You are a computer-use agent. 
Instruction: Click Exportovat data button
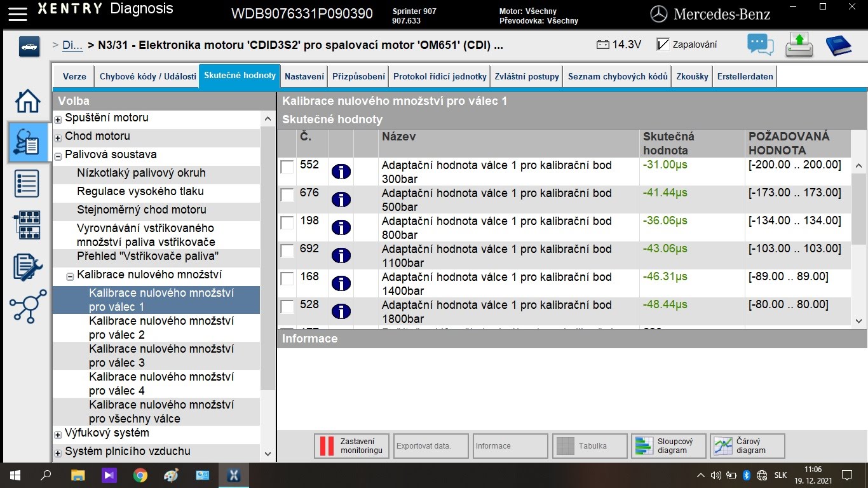click(431, 446)
